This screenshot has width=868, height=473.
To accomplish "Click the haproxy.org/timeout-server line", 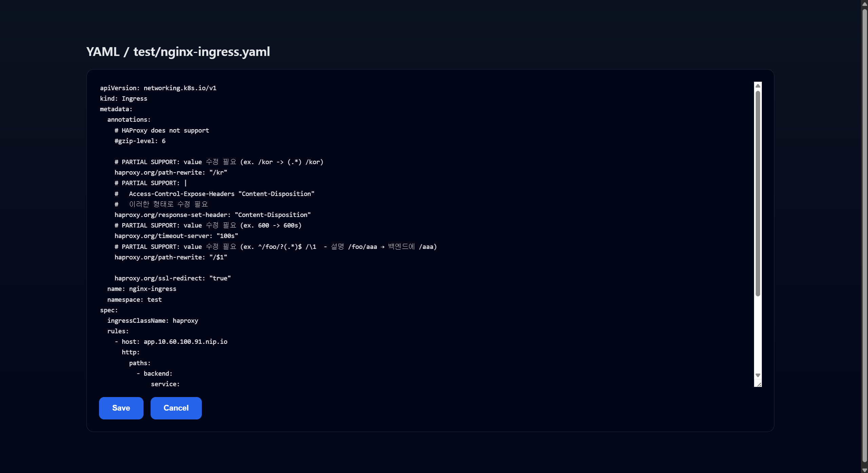I will point(176,236).
